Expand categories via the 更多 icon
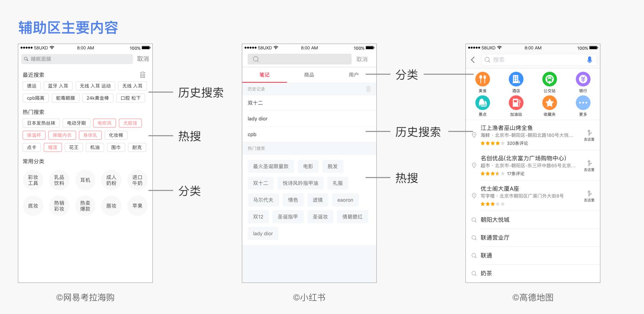Screen dimensions: 644x314 tap(583, 103)
